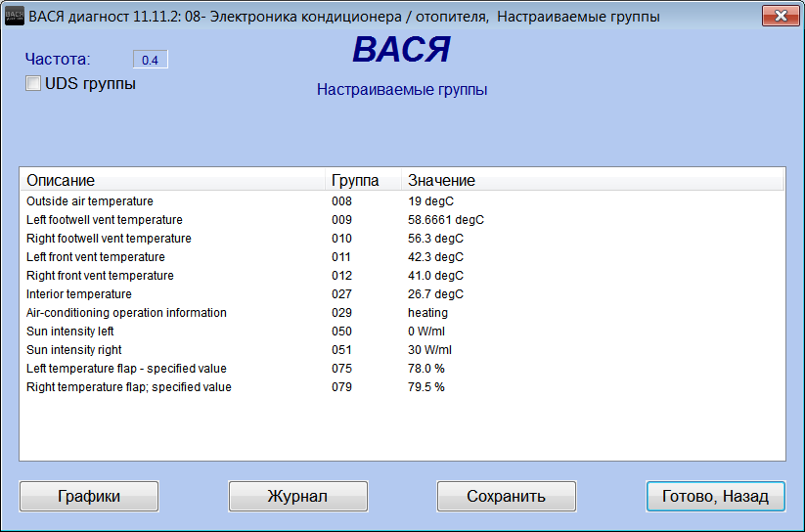Select Right footwell vent temperature row
Screen dimensions: 805x532
[109, 239]
